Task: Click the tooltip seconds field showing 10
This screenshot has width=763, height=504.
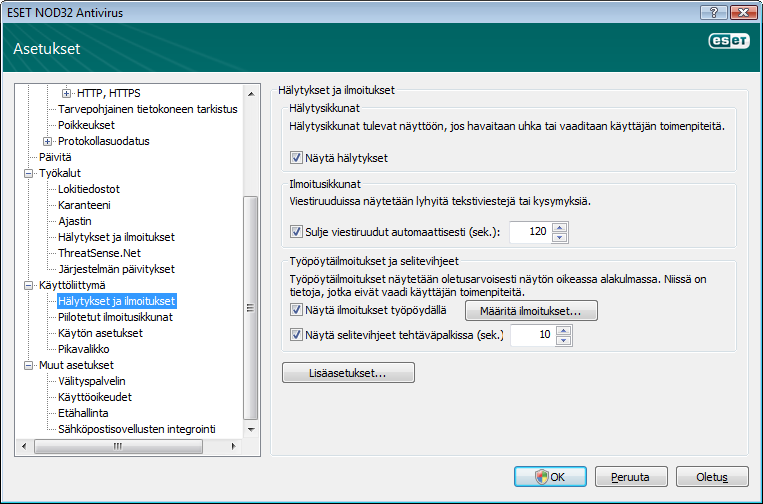Action: [x=533, y=335]
